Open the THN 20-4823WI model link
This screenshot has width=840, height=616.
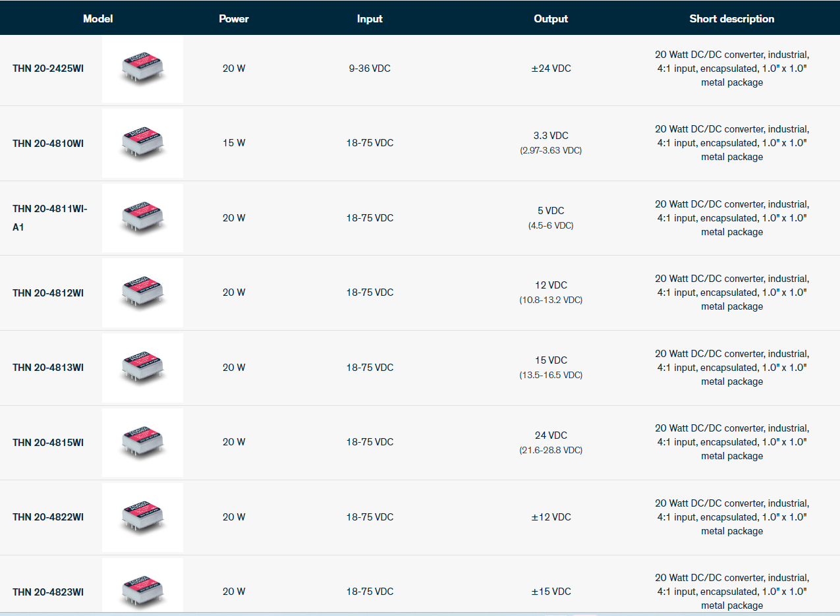coord(48,592)
